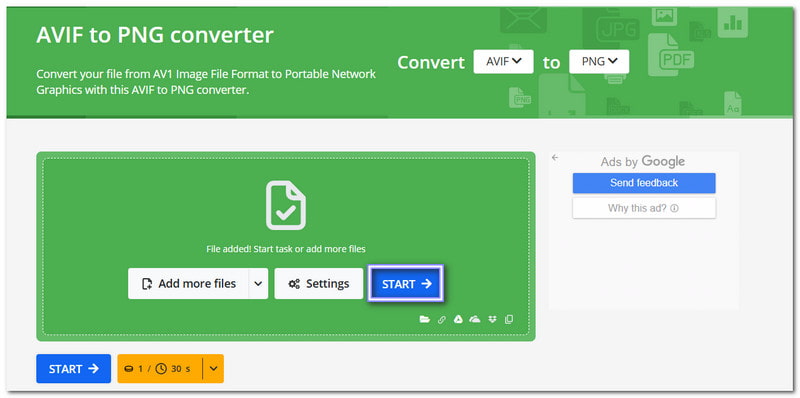Import file from Google Drive icon

point(458,319)
